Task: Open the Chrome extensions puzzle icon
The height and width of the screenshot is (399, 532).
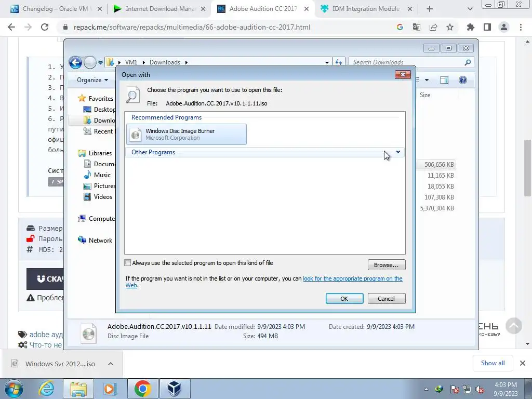Action: (471, 27)
